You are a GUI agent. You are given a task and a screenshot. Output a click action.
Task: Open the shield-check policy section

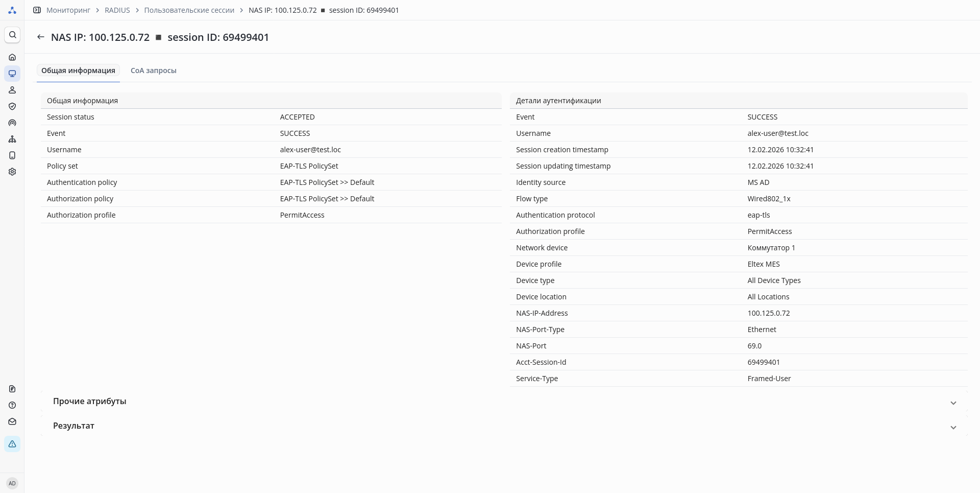coord(12,106)
